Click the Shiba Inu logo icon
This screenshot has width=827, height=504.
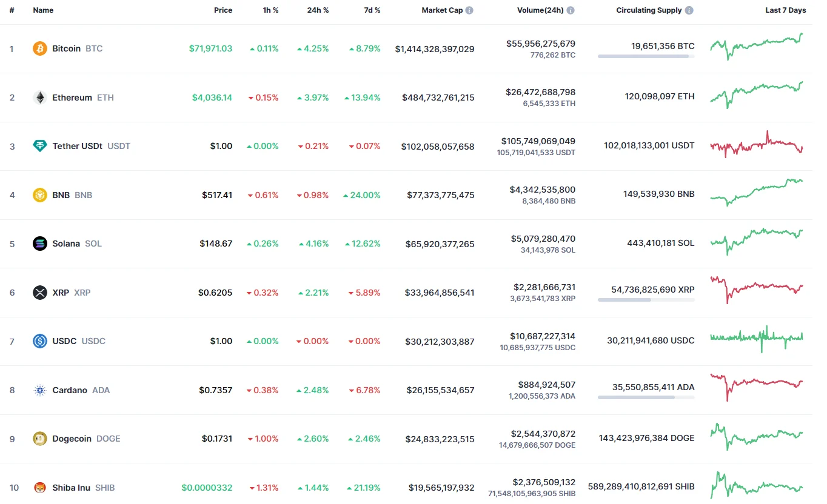pos(39,488)
